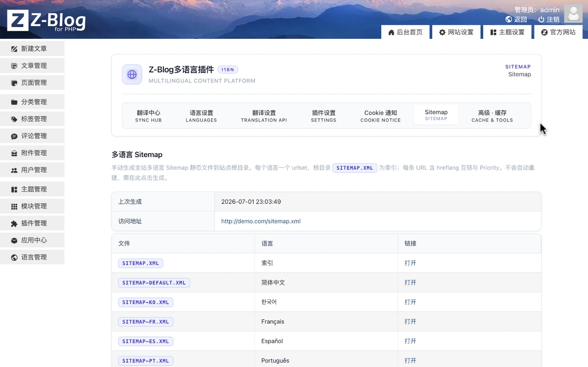This screenshot has height=367, width=588.
Task: Click the SITEMAP-ES.XML file label
Action: (x=145, y=341)
